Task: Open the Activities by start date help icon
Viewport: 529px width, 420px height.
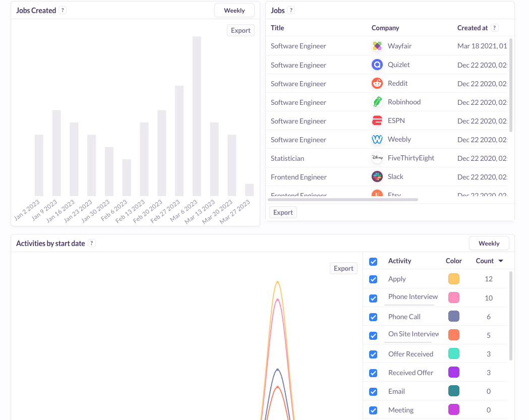Action: 92,243
